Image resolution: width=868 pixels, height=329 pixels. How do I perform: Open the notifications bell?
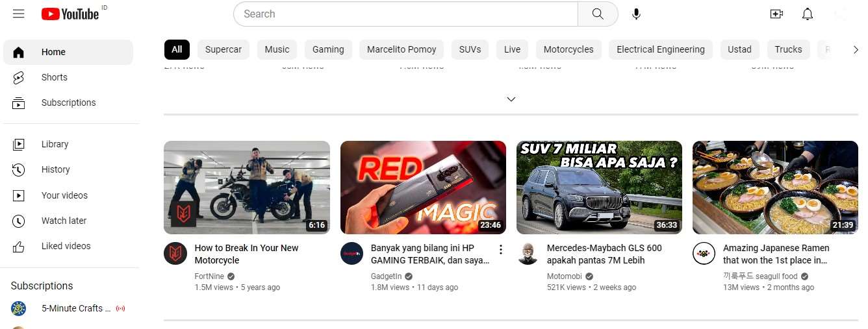(x=807, y=14)
